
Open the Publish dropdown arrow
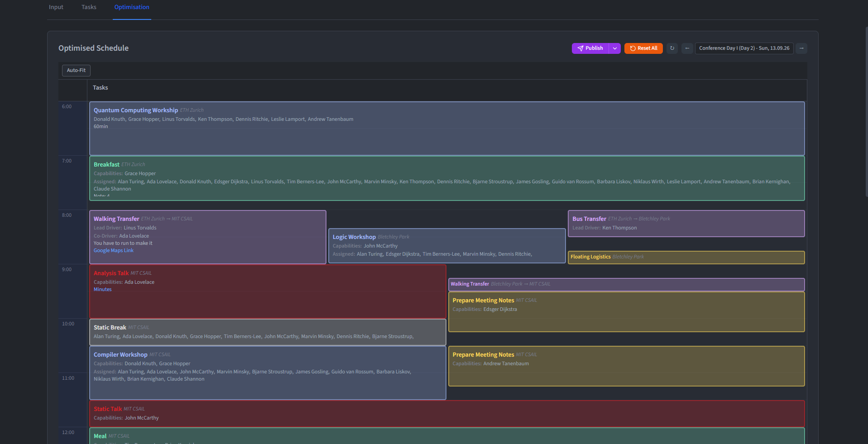[615, 48]
